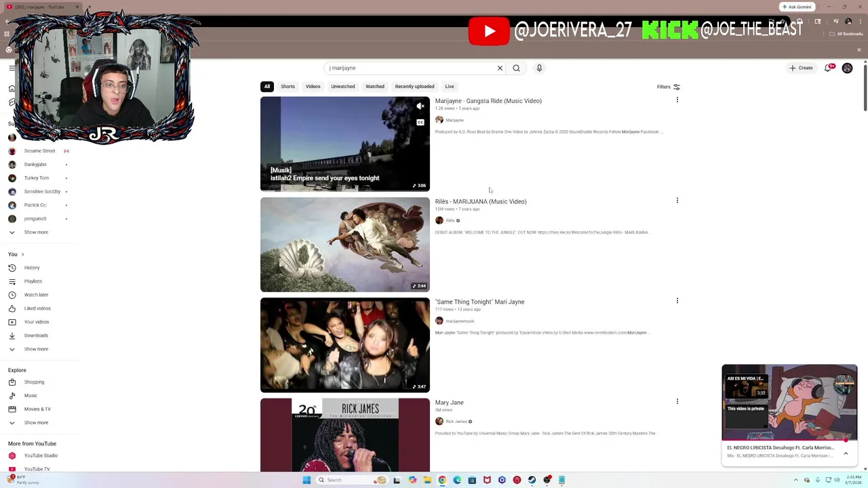Expand the miniplayer queue chevron
The image size is (868, 488).
(846, 453)
